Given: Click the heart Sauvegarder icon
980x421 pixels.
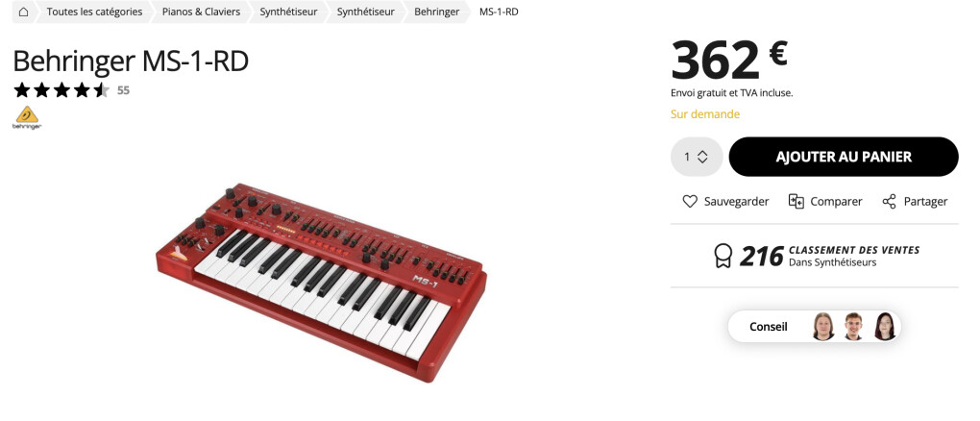Looking at the screenshot, I should [x=690, y=202].
